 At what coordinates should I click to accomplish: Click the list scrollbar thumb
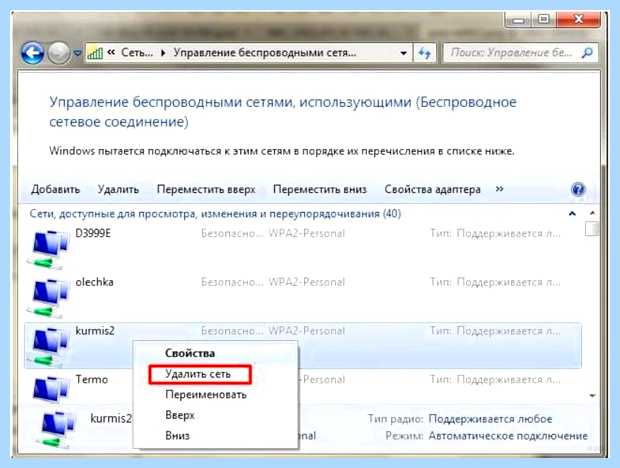click(592, 229)
